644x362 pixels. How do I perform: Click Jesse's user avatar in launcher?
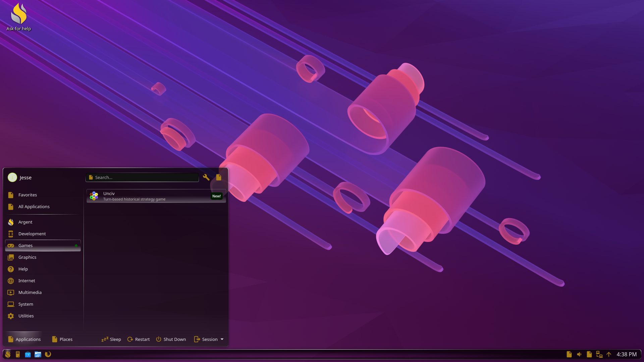click(x=12, y=177)
